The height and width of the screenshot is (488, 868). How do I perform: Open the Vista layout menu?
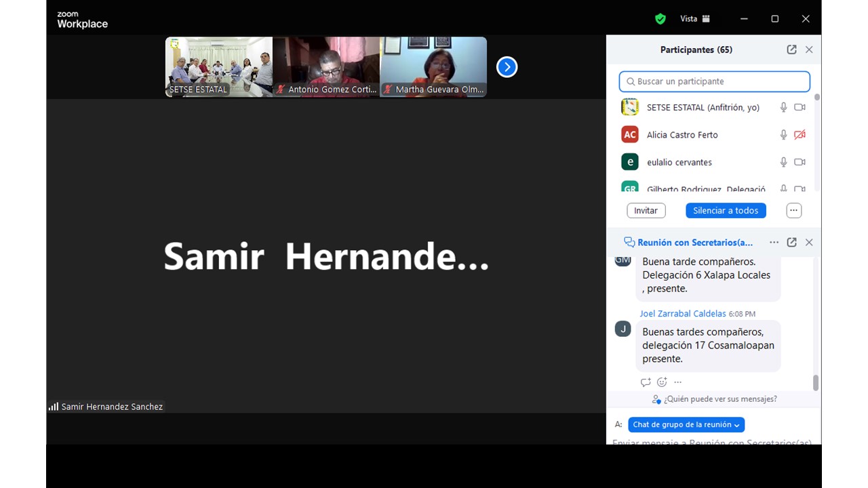[695, 19]
